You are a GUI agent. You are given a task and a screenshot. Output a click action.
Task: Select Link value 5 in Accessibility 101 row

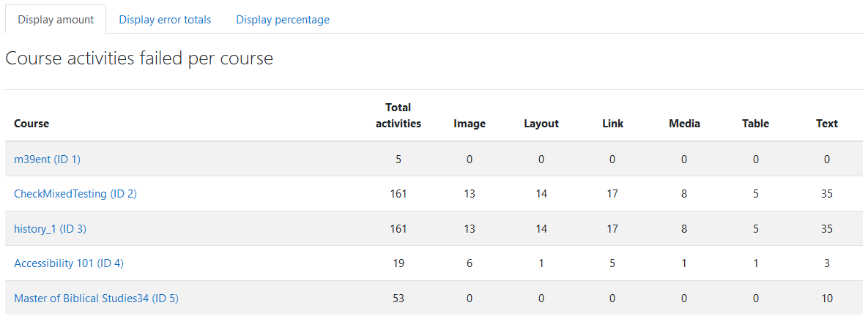(613, 263)
